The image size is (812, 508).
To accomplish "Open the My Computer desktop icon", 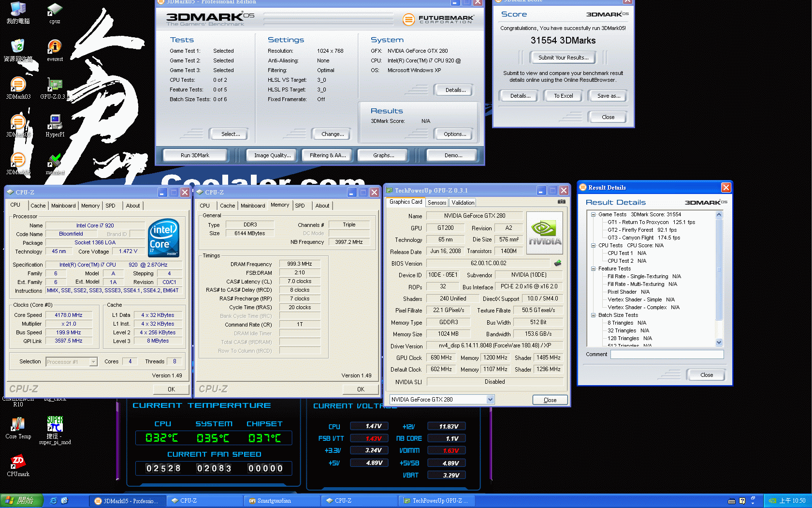I will pyautogui.click(x=18, y=13).
